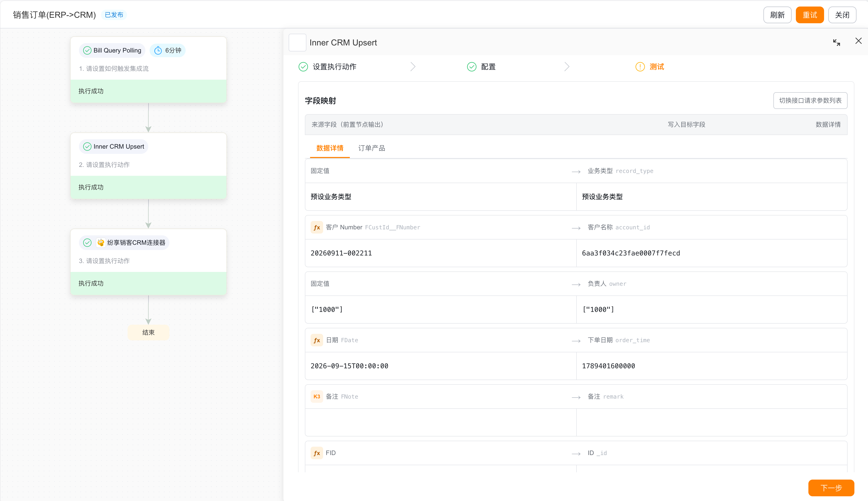This screenshot has height=501, width=868.
Task: Click the 纷享销客CRM连接器 connector logo icon
Action: click(x=101, y=243)
